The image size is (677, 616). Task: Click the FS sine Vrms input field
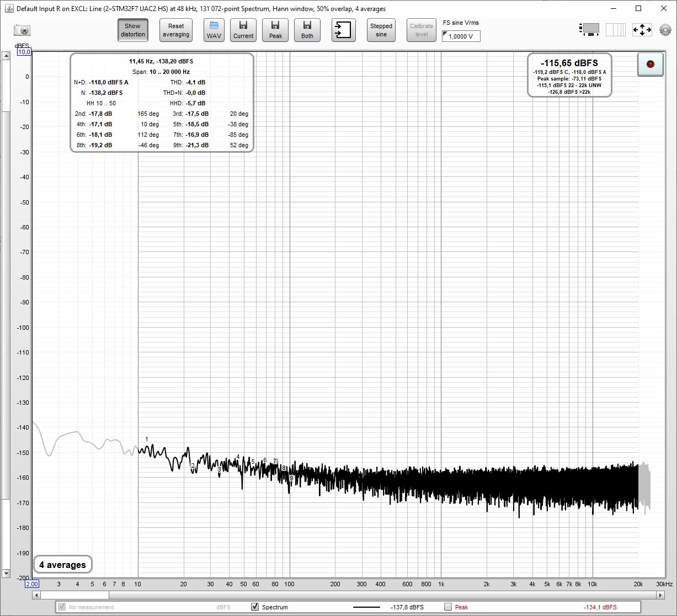click(x=461, y=36)
